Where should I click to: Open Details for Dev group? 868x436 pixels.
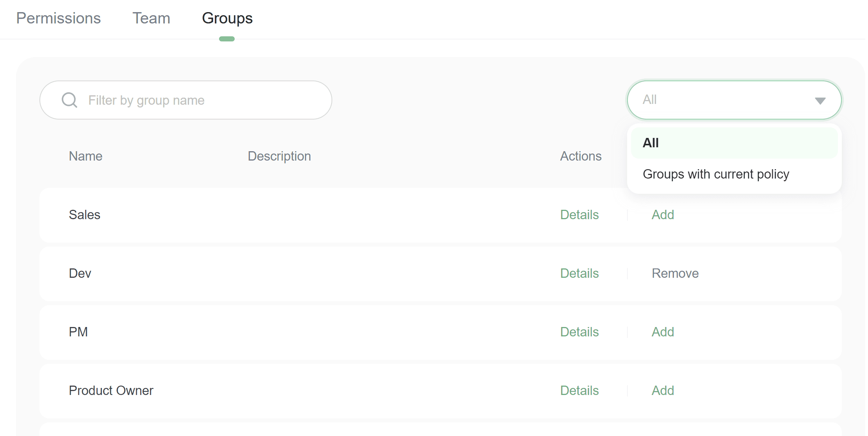(579, 273)
